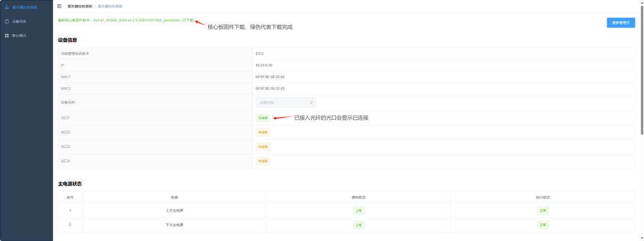This screenshot has height=241, width=644.
Task: Select 服务器控制面板 in the sidebar menu
Action: 24,7
